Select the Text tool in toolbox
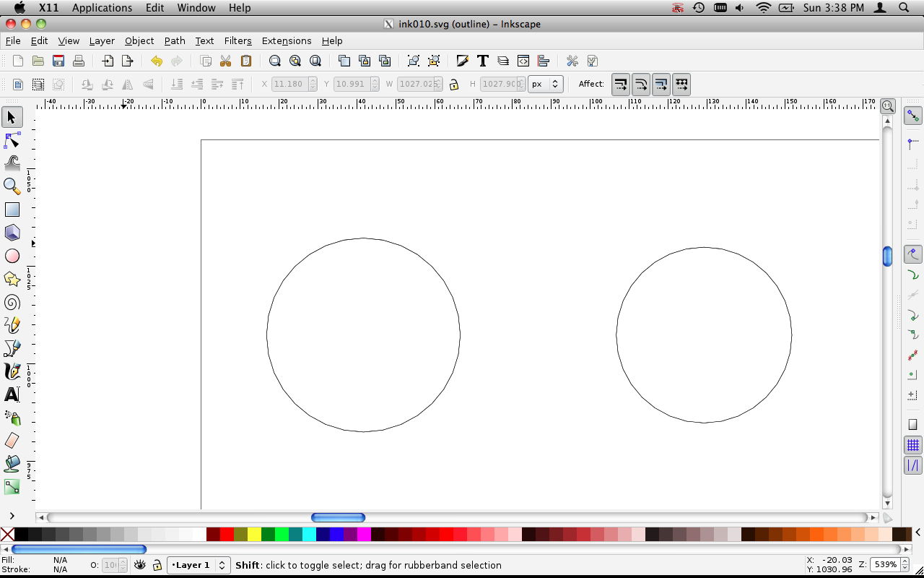The height and width of the screenshot is (578, 924). tap(12, 394)
